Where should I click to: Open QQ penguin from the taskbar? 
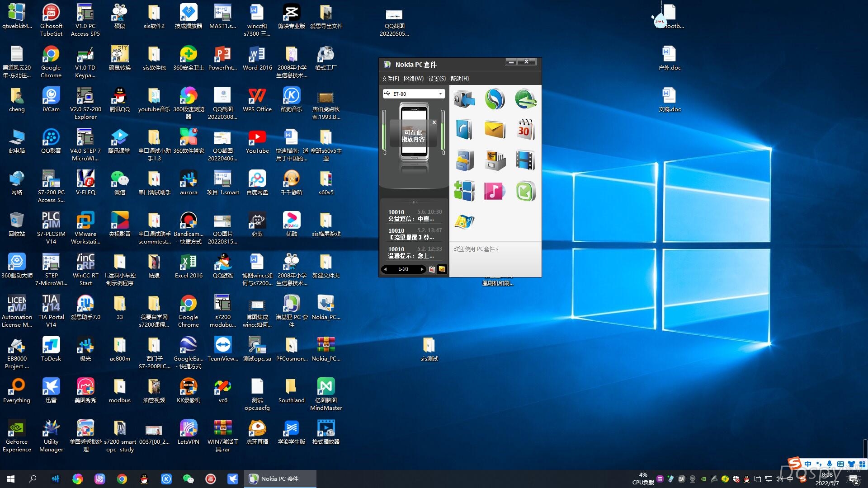pyautogui.click(x=144, y=479)
